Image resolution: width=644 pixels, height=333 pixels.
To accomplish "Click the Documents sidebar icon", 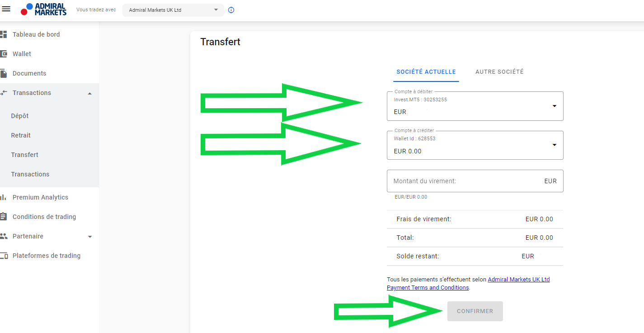I will [x=5, y=73].
